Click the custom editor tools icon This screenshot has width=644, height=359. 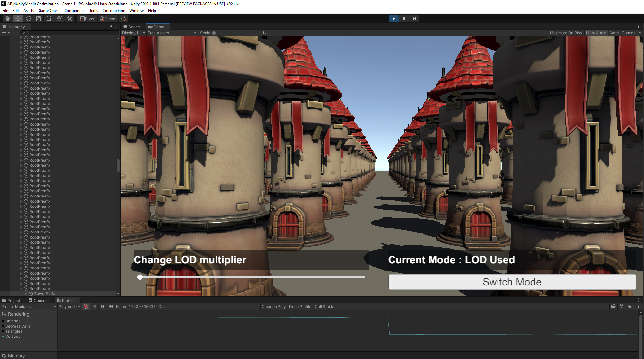point(69,19)
